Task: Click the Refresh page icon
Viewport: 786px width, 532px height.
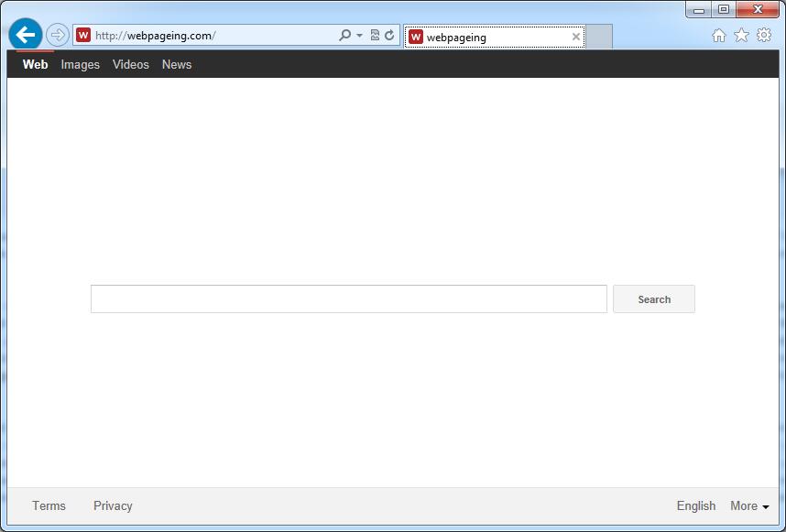Action: tap(389, 35)
